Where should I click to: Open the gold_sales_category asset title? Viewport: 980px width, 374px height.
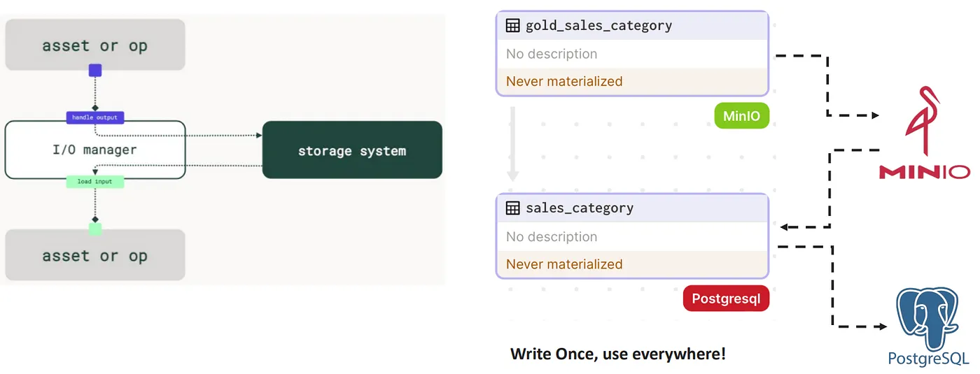(598, 26)
